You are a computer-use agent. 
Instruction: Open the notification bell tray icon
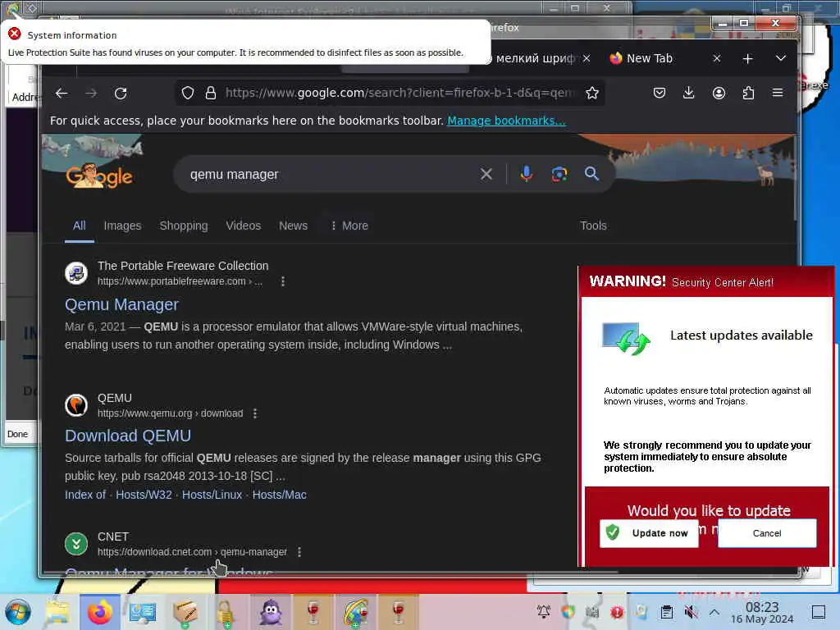point(544,612)
